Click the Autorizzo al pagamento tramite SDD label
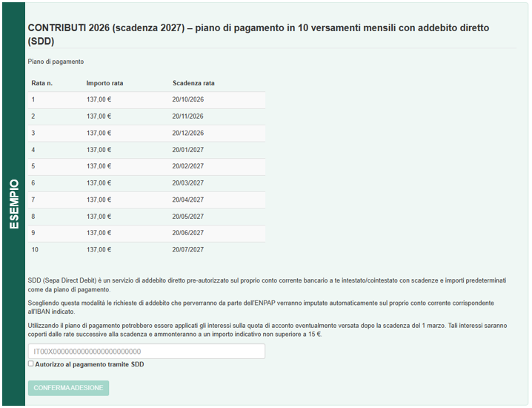 (x=90, y=364)
